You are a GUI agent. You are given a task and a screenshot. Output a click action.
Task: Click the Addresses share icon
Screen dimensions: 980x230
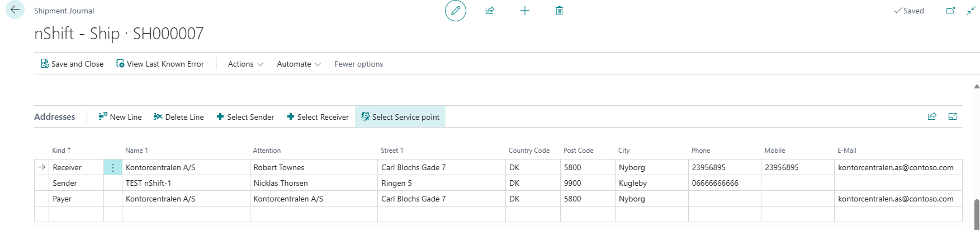[932, 116]
